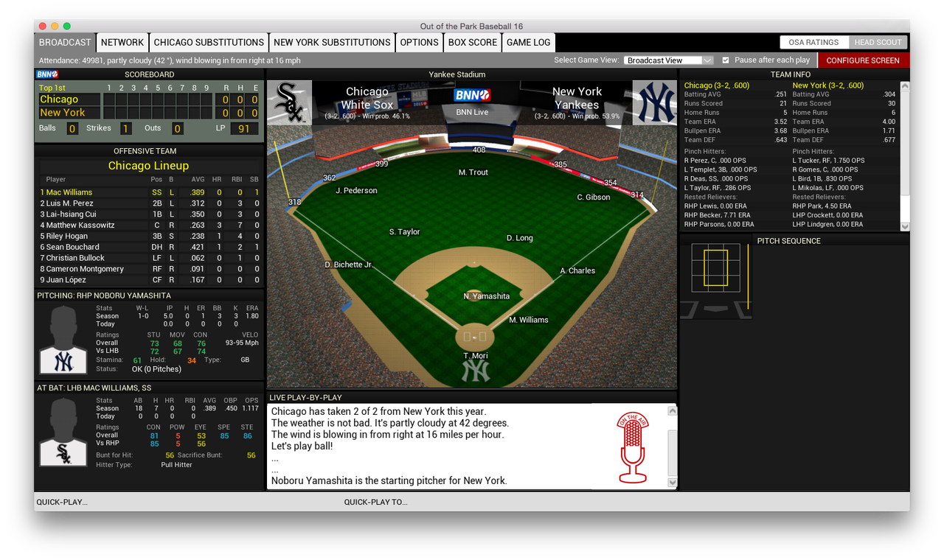Screen dimensions: 944x560
Task: Click S. Taylor on the field
Action: click(405, 232)
